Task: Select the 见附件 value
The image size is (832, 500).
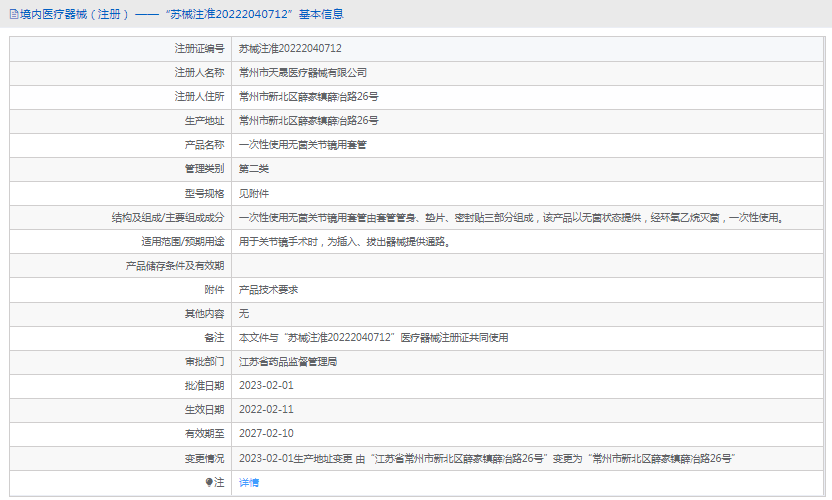Action: click(254, 194)
